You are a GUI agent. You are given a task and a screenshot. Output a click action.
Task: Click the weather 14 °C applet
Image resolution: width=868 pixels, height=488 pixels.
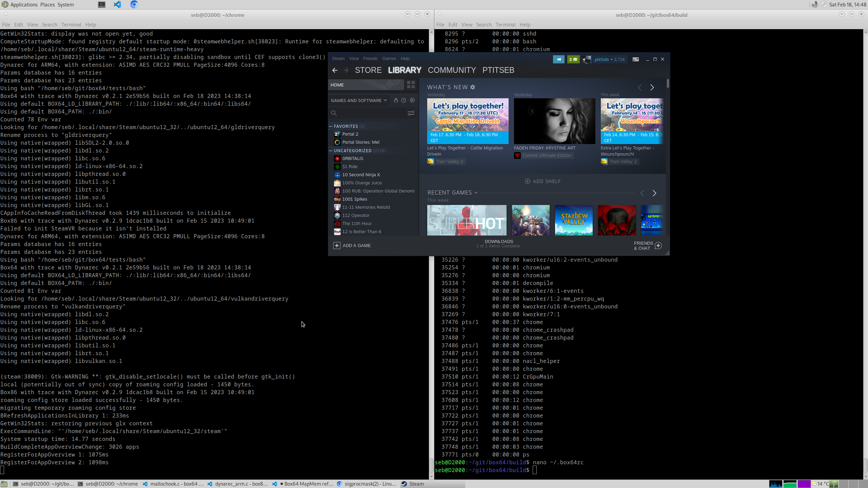(820, 484)
